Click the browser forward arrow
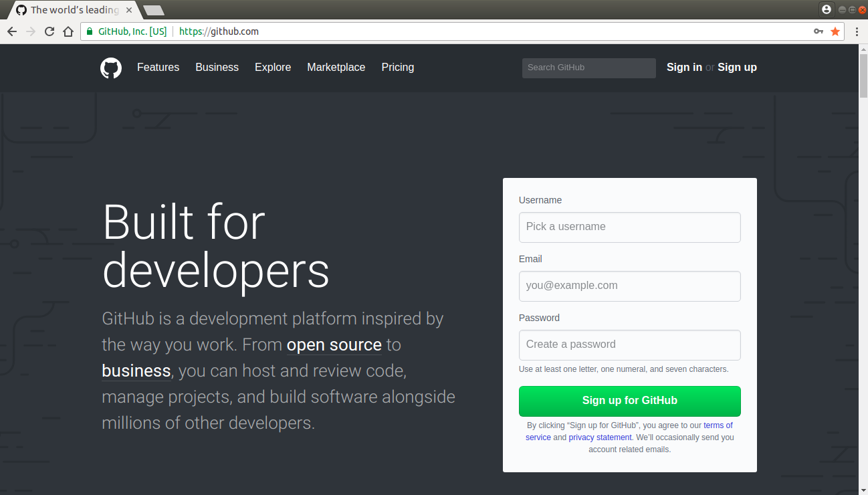Image resolution: width=868 pixels, height=495 pixels. pos(31,31)
